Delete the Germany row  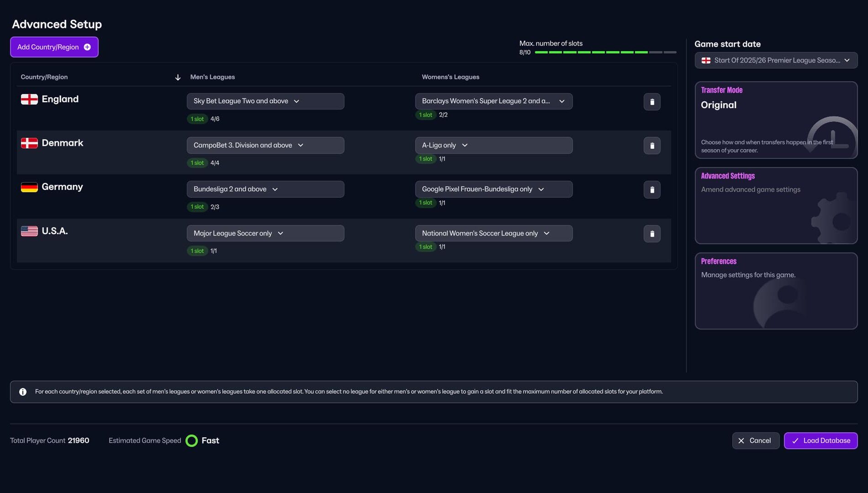652,189
